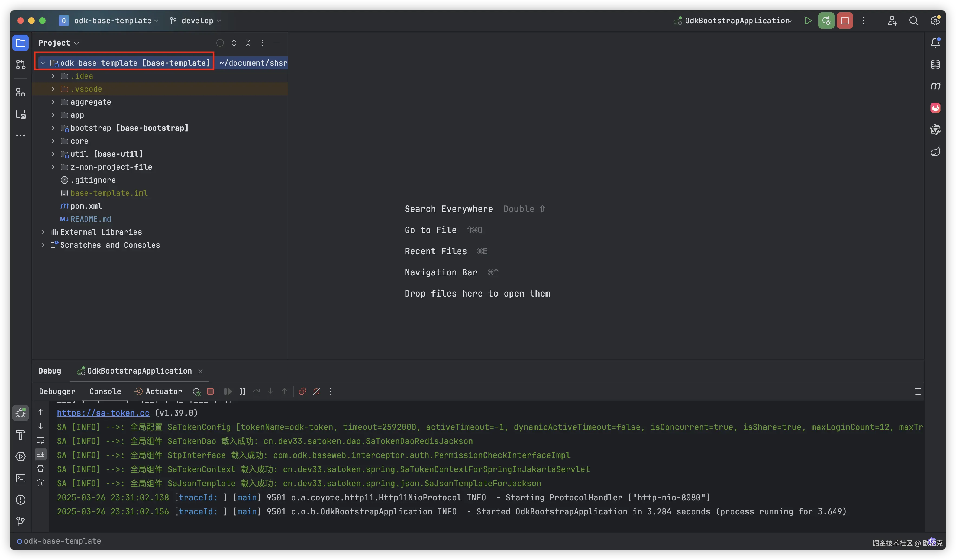Clear console with trash icon
956x560 pixels.
[x=41, y=482]
